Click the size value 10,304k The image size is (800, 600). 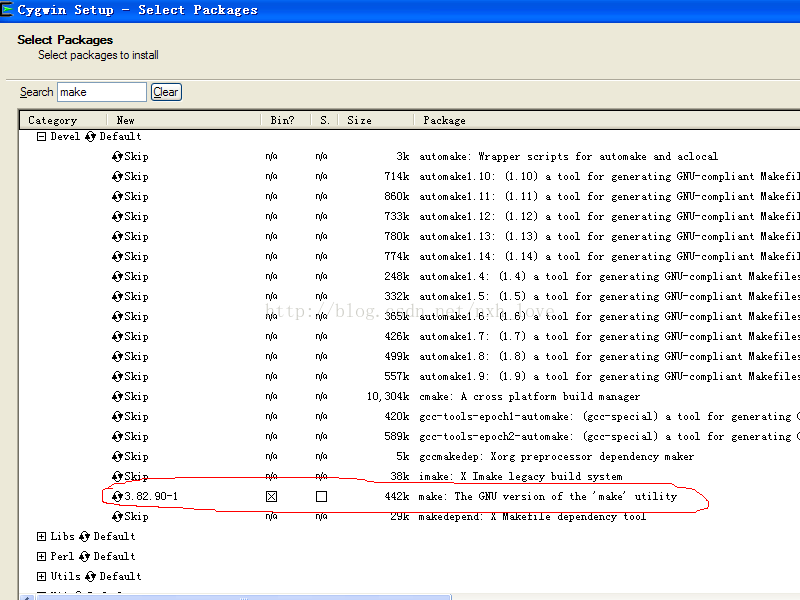[x=388, y=396]
